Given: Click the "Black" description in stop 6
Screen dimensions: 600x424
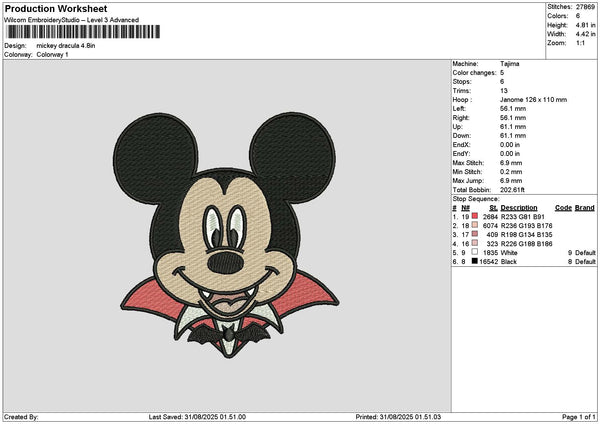Looking at the screenshot, I should pyautogui.click(x=509, y=262).
